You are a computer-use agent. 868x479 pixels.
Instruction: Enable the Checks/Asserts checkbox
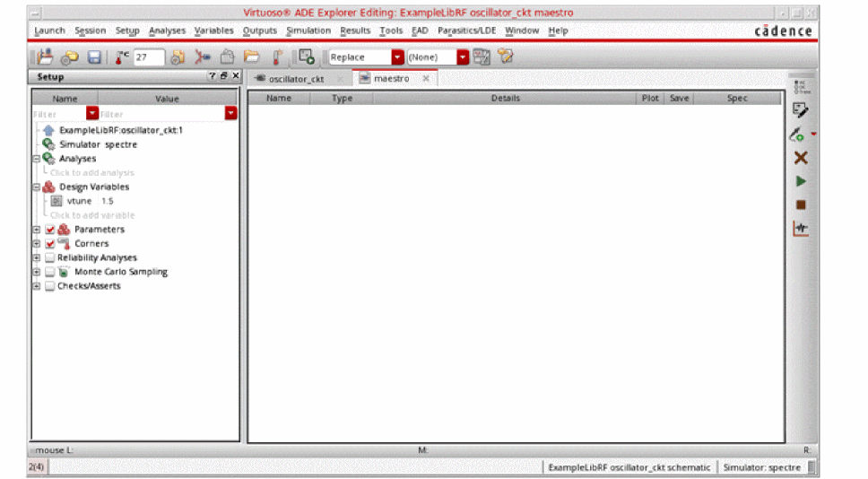(50, 286)
